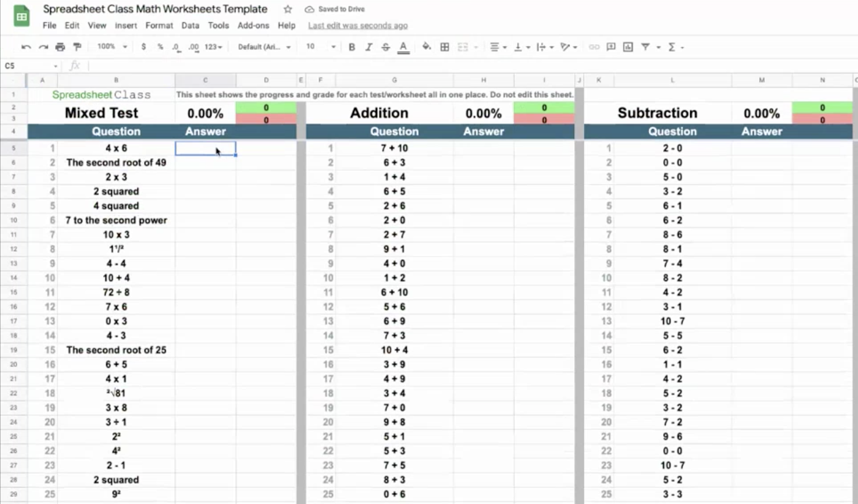Open the Format menu
Viewport: 858px width, 504px height.
click(x=159, y=26)
